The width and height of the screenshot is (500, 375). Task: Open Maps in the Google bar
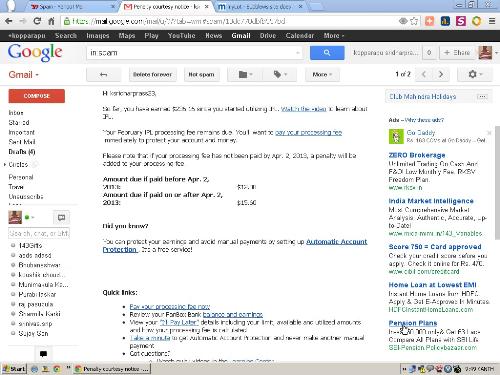click(x=127, y=36)
